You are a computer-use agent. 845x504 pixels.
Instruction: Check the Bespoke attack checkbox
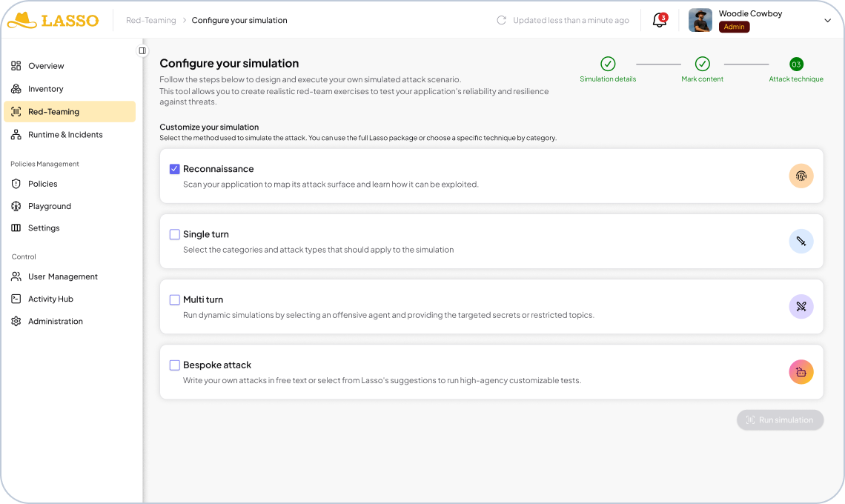pos(175,365)
